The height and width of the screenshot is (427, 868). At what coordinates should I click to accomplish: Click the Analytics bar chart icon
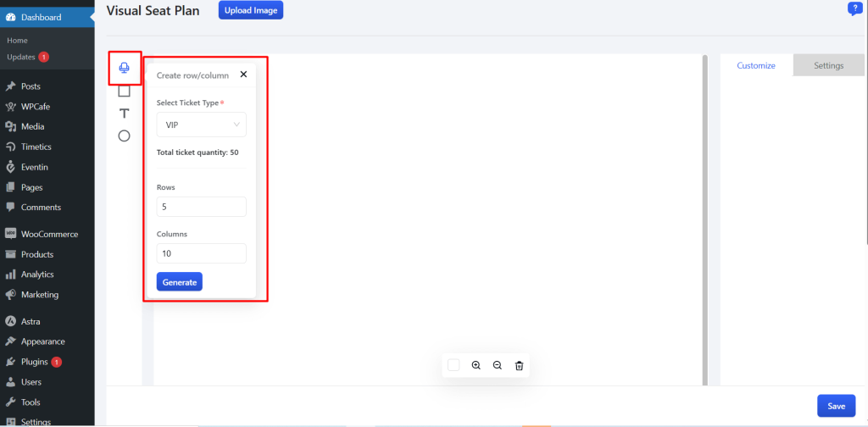[10, 274]
